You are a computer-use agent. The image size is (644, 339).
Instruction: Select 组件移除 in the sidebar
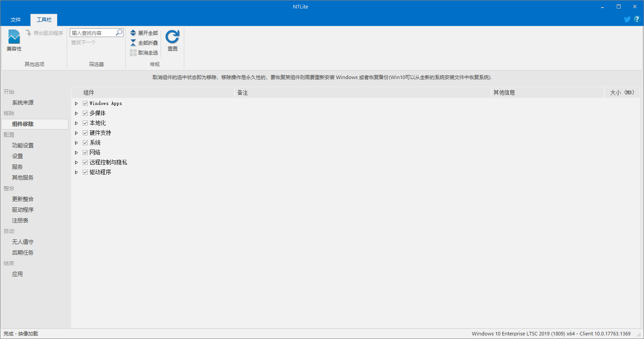[35, 124]
